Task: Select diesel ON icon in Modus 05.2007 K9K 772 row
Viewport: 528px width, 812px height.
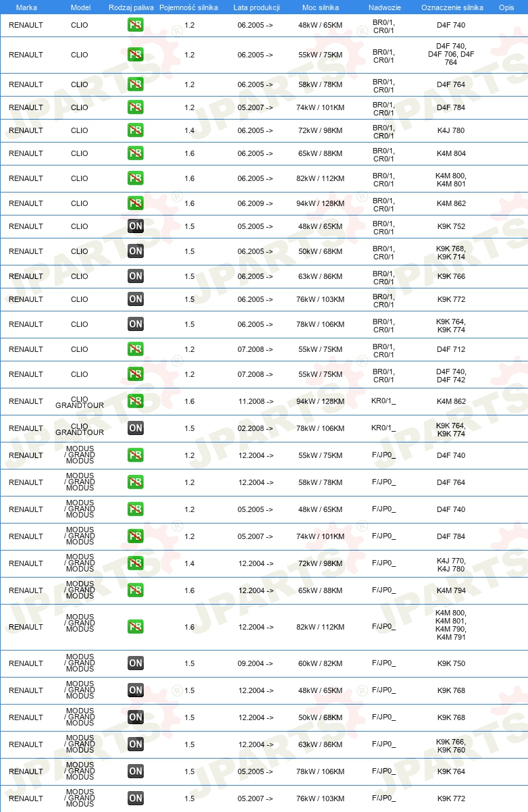Action: click(x=136, y=798)
